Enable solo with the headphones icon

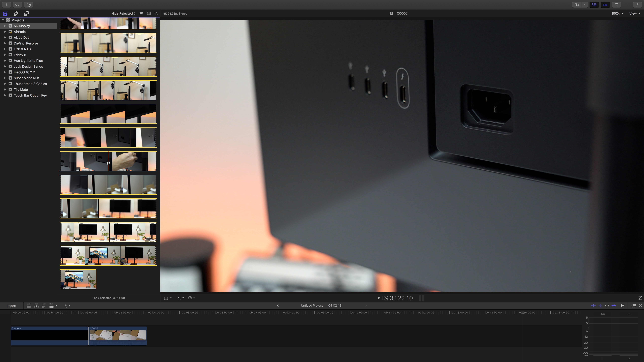(x=607, y=305)
